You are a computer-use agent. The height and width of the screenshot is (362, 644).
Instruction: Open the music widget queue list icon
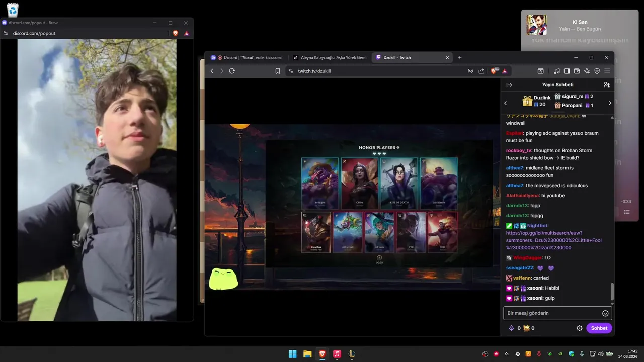627,212
